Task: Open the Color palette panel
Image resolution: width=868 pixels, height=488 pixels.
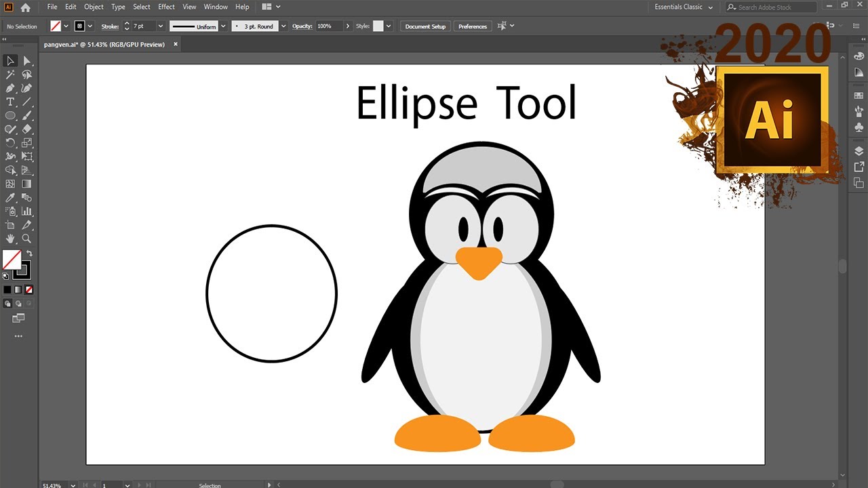Action: click(x=859, y=57)
